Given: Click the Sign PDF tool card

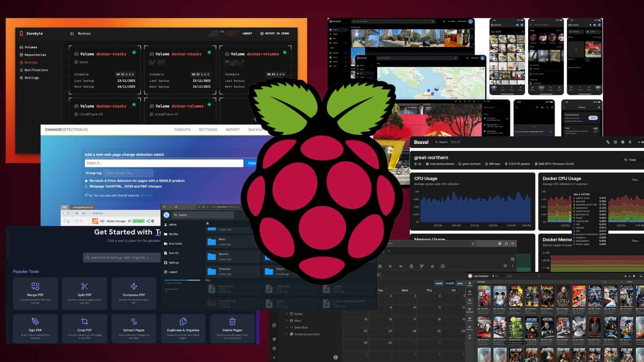Looking at the screenshot, I should tap(35, 328).
